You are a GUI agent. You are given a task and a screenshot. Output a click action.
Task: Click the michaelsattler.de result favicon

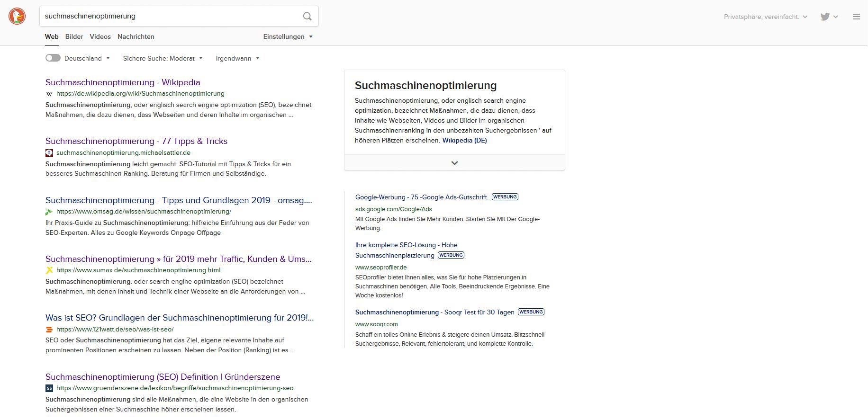pyautogui.click(x=49, y=152)
